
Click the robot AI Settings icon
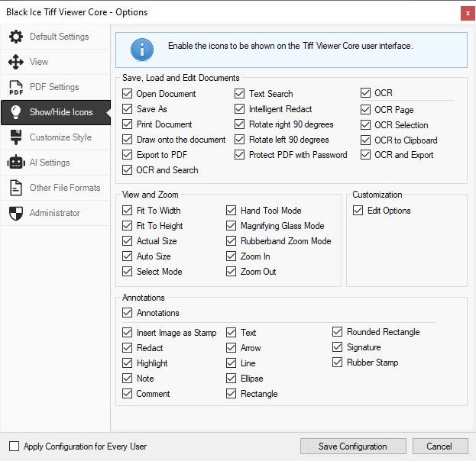pyautogui.click(x=16, y=163)
